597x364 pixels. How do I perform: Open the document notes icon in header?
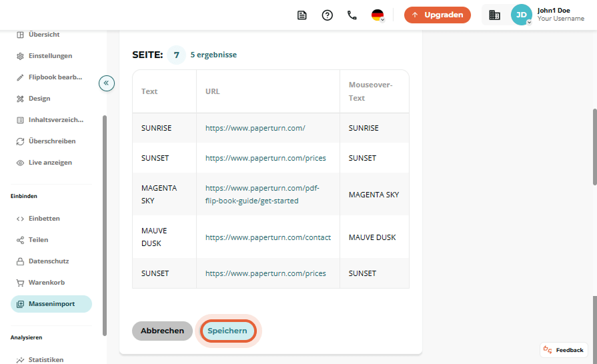click(x=302, y=15)
